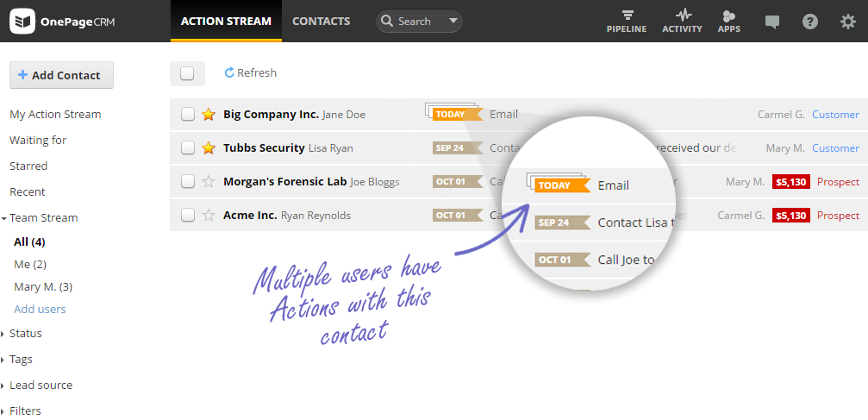The height and width of the screenshot is (420, 868).
Task: Open the Apps page
Action: tap(729, 21)
